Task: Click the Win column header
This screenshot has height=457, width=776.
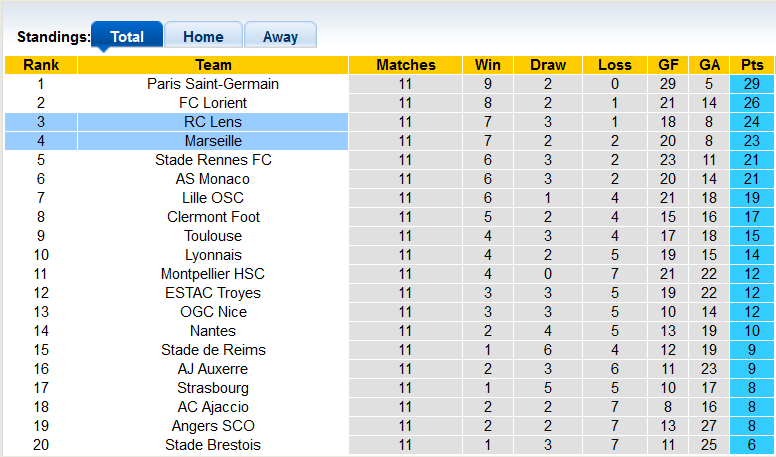Action: (488, 65)
